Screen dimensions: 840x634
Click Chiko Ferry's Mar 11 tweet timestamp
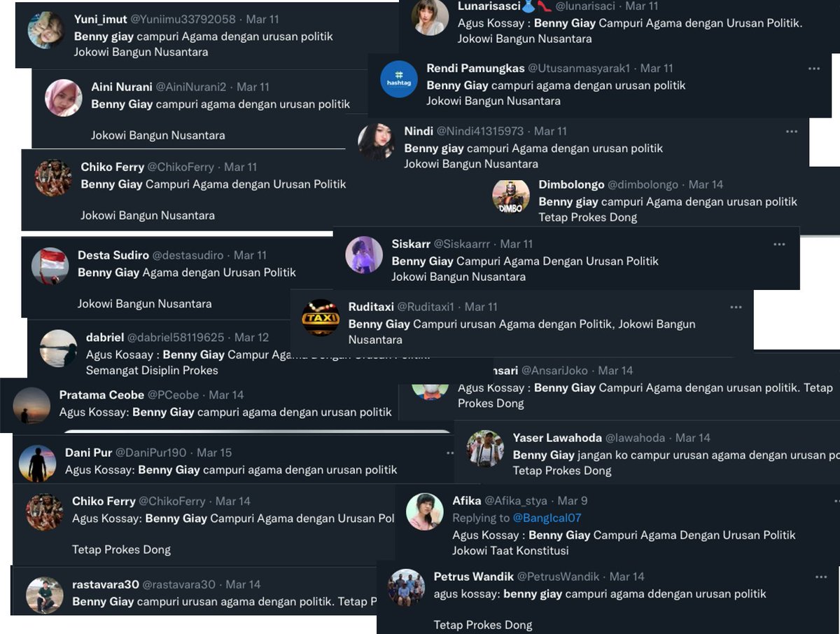[241, 167]
